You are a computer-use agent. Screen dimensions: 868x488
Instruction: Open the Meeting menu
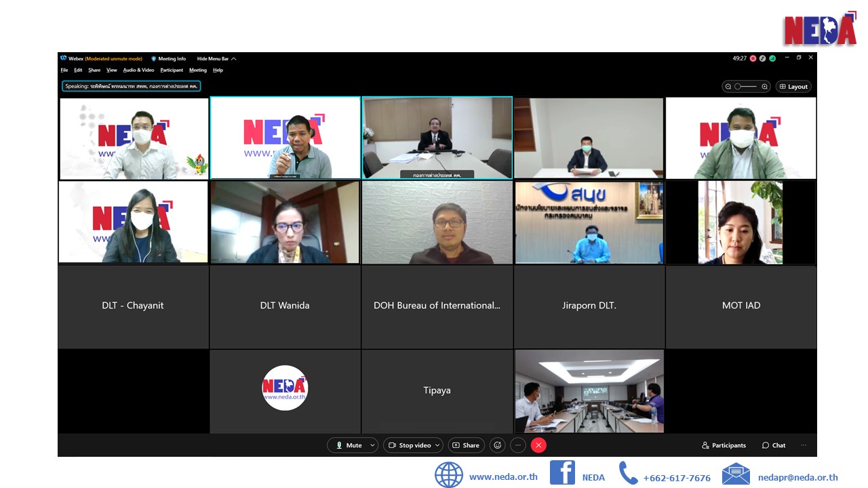click(198, 70)
